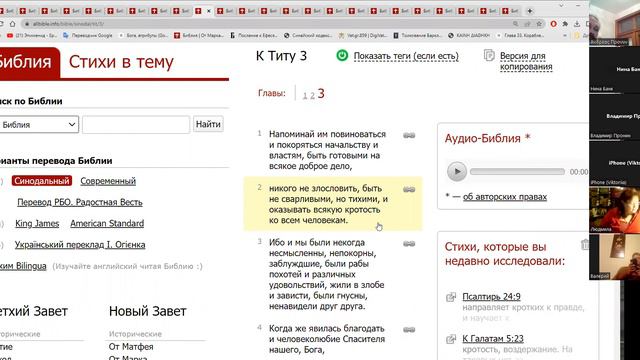Play the Audio-Bible recording
640x360 pixels.
tap(456, 171)
